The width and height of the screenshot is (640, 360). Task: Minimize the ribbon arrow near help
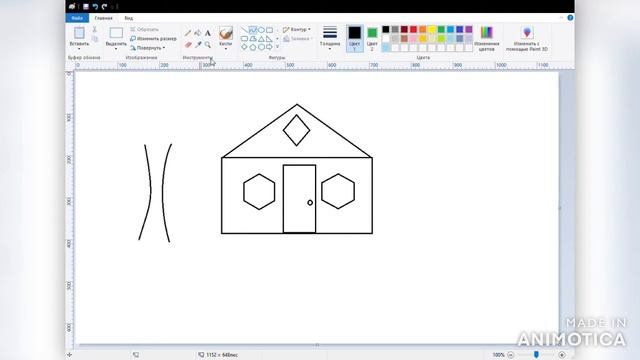pyautogui.click(x=561, y=18)
